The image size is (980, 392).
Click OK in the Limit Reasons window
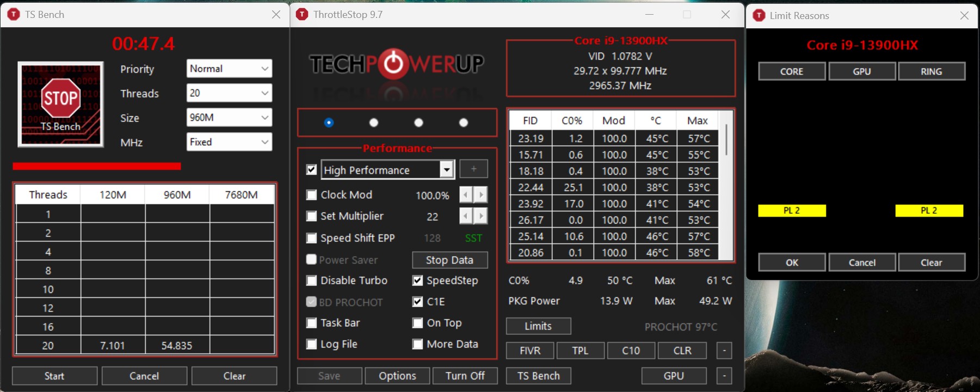(792, 262)
